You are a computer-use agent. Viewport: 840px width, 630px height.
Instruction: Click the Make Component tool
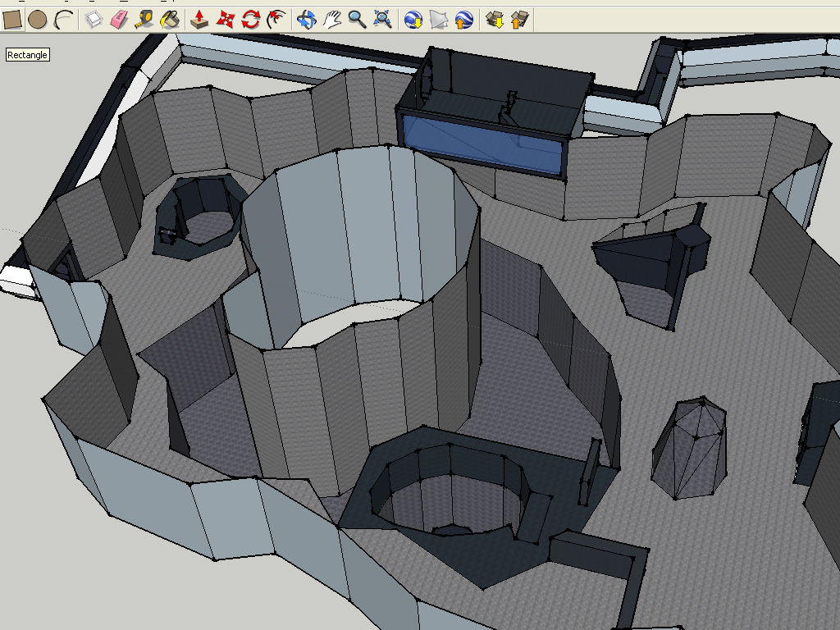tap(94, 20)
